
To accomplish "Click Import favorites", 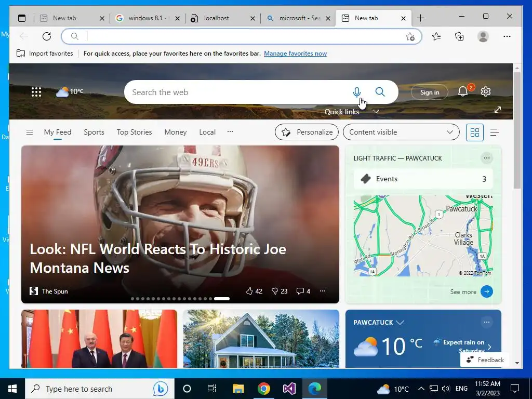I will [x=45, y=54].
